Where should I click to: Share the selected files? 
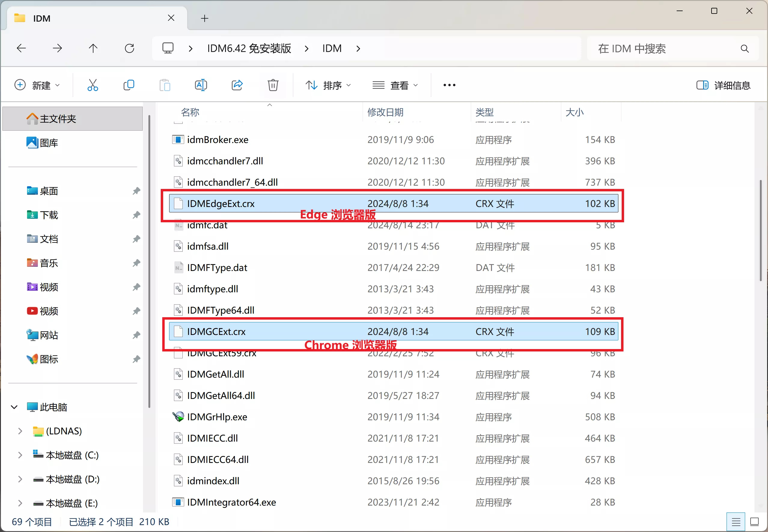[237, 85]
